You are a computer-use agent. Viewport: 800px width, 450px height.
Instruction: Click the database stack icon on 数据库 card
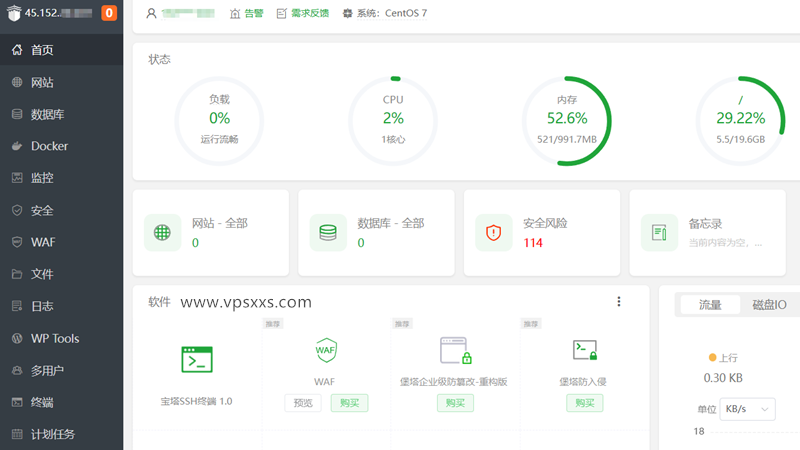tap(328, 233)
